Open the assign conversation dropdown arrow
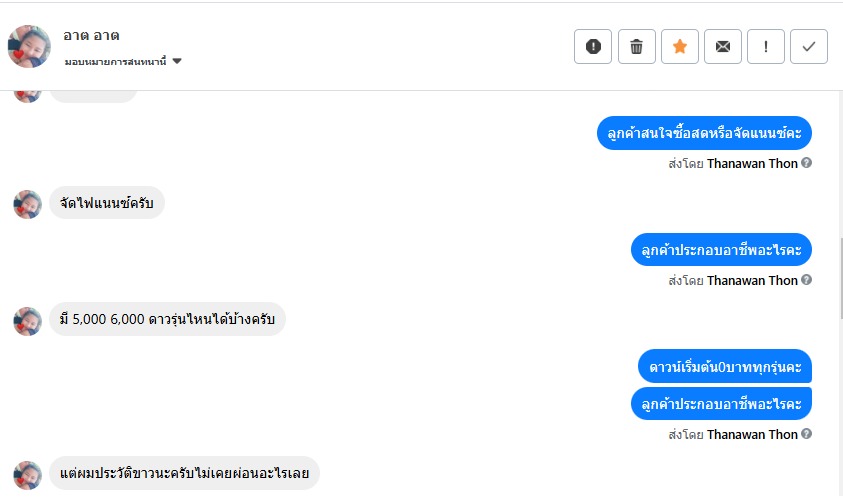 (177, 61)
